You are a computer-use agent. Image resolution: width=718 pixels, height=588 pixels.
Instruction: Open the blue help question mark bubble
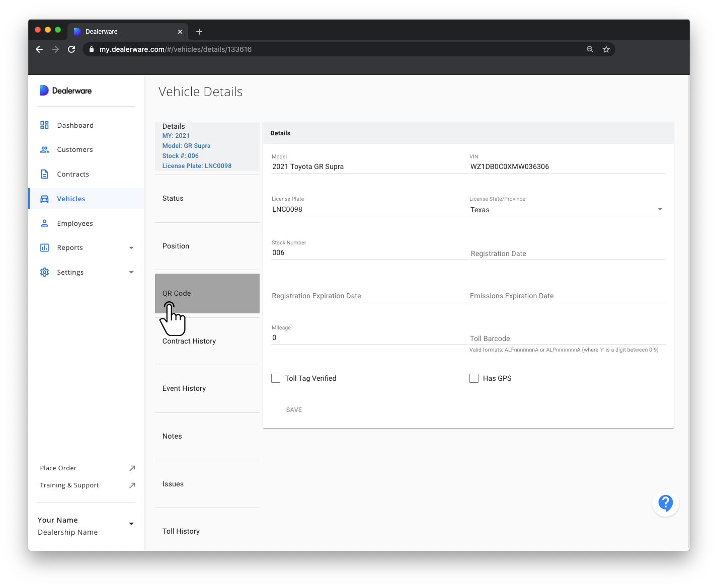(666, 503)
